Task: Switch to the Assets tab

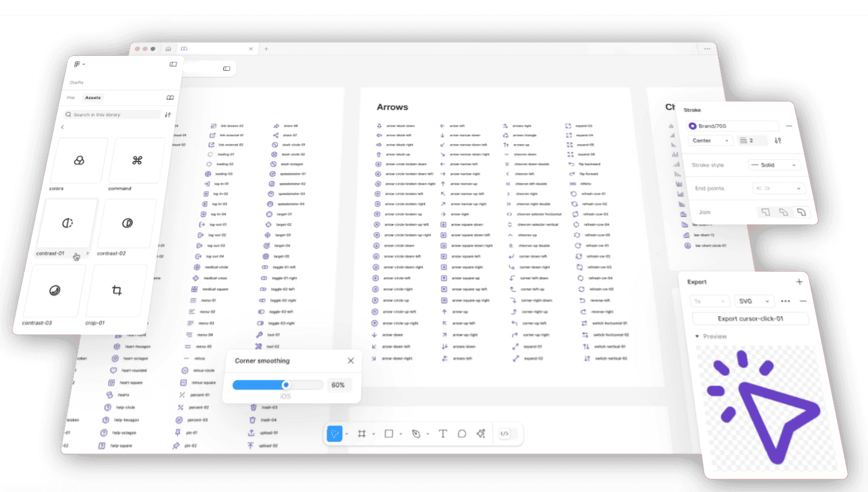Action: [93, 97]
